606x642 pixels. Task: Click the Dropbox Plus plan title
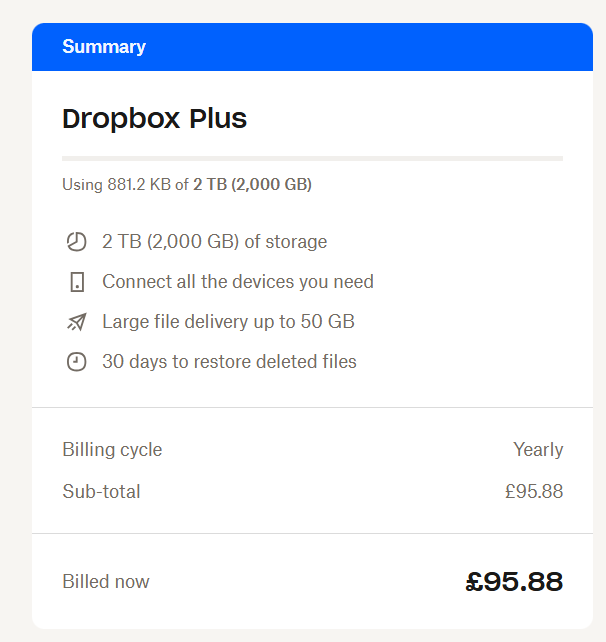pos(154,119)
